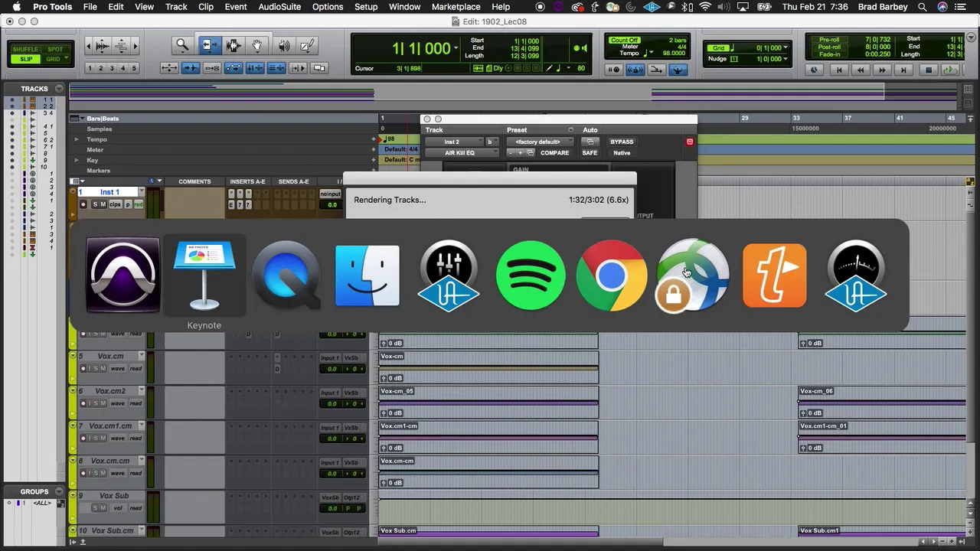Open Bars|Beats ruler view dropdown
980x551 pixels.
click(x=82, y=119)
